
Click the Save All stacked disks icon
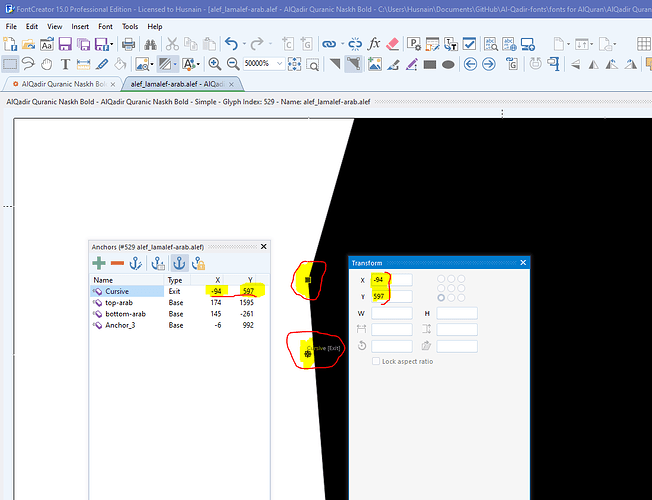(83, 44)
